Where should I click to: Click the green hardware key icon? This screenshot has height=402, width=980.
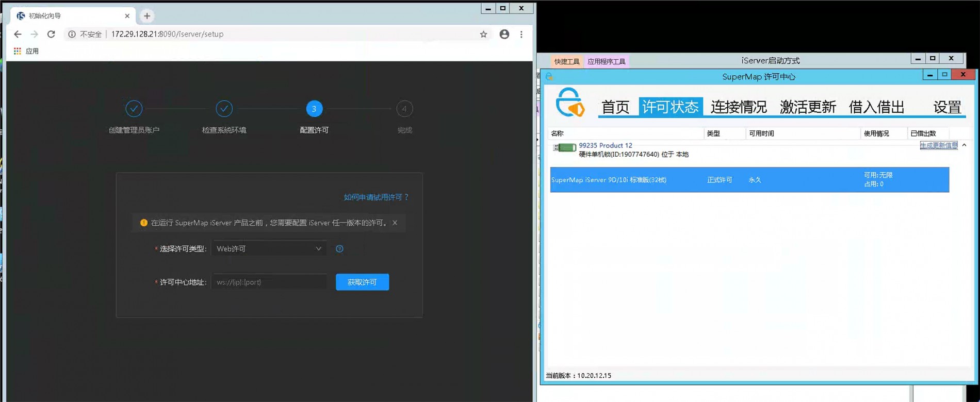564,148
